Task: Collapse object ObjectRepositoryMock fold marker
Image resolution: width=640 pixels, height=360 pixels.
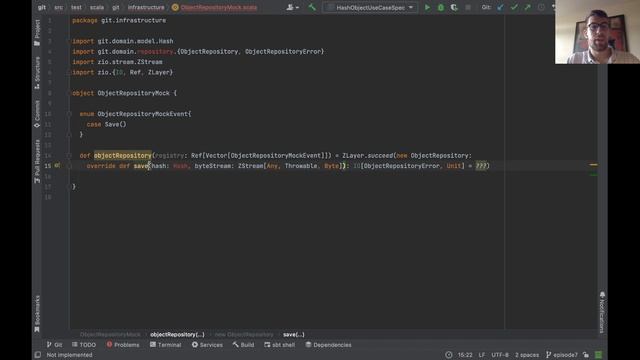Action: coord(69,93)
